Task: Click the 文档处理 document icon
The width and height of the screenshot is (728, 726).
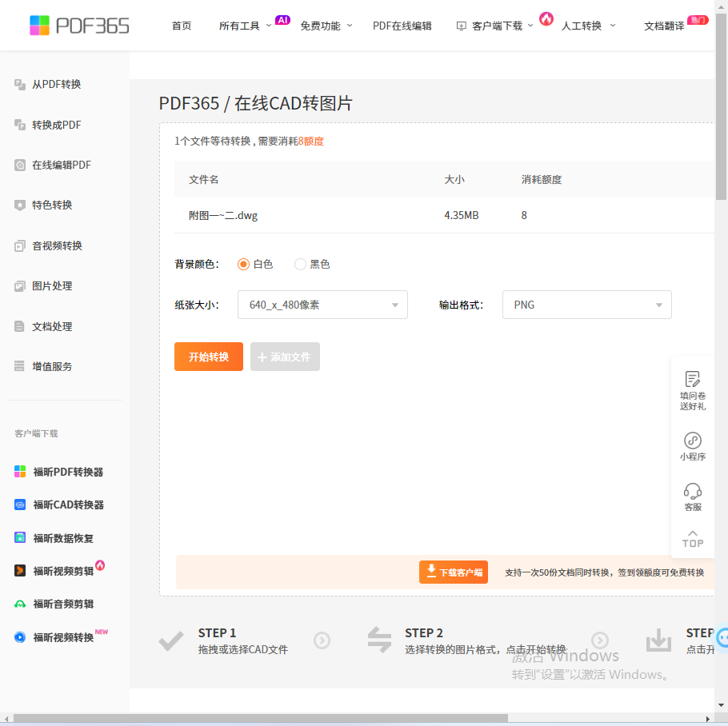Action: tap(19, 326)
